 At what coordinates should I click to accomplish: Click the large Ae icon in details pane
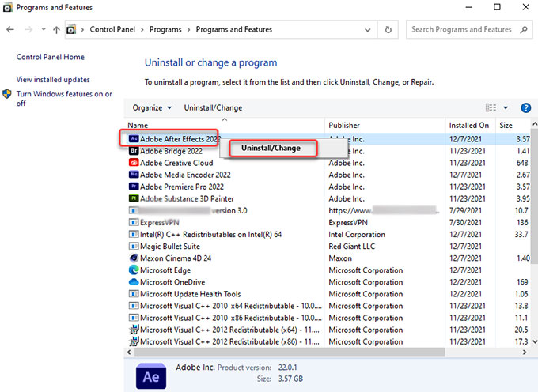coord(151,376)
